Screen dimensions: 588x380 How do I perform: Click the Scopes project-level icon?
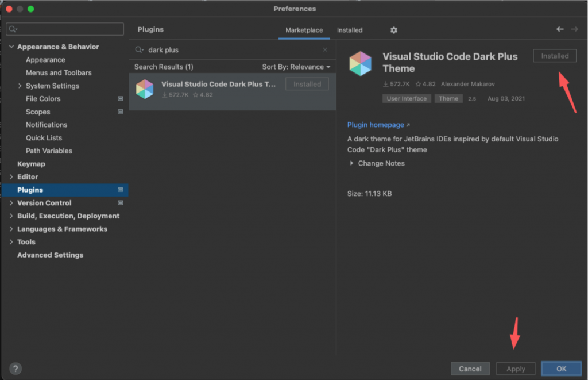pos(121,112)
